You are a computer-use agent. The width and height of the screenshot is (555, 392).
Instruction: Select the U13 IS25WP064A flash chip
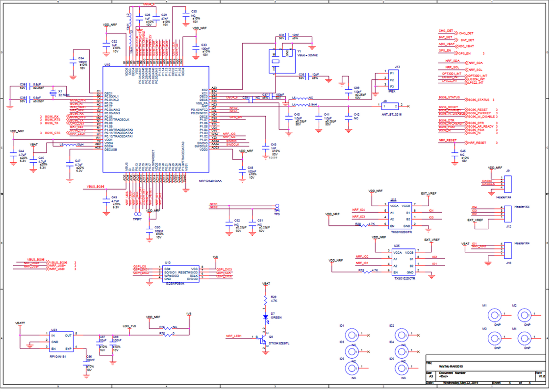click(180, 274)
